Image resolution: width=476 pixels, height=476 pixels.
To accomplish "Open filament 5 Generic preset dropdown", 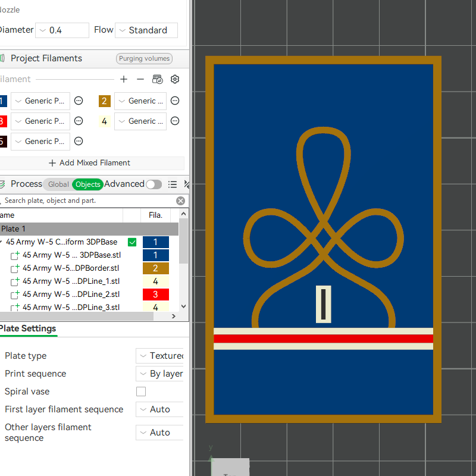I will [40, 141].
